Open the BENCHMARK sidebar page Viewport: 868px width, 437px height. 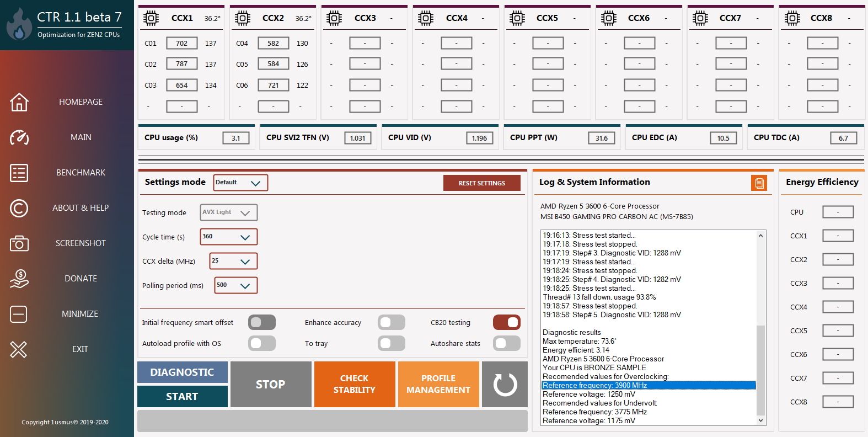(81, 173)
